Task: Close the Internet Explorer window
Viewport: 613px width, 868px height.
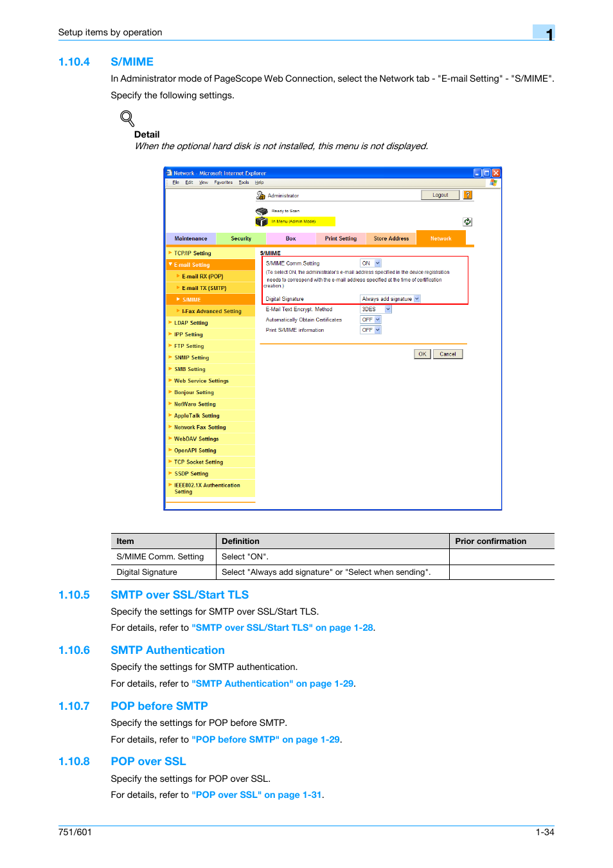Action: 496,173
